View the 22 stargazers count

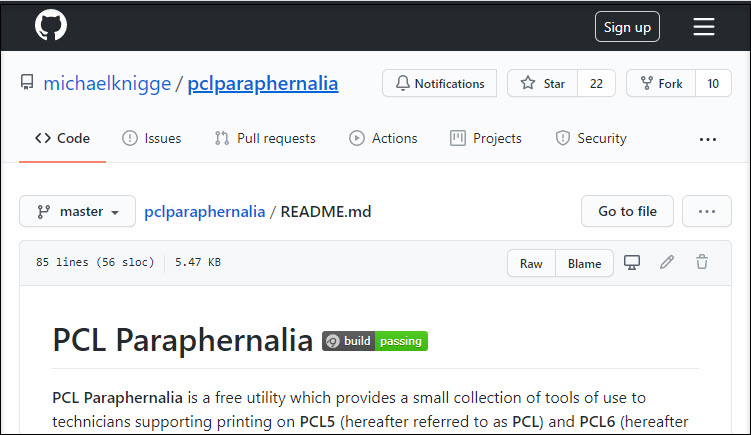[596, 83]
